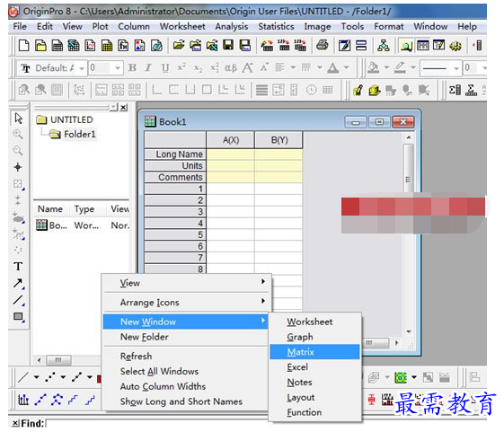Click the New Graph toolbar icon
504x432 pixels.
click(x=90, y=46)
